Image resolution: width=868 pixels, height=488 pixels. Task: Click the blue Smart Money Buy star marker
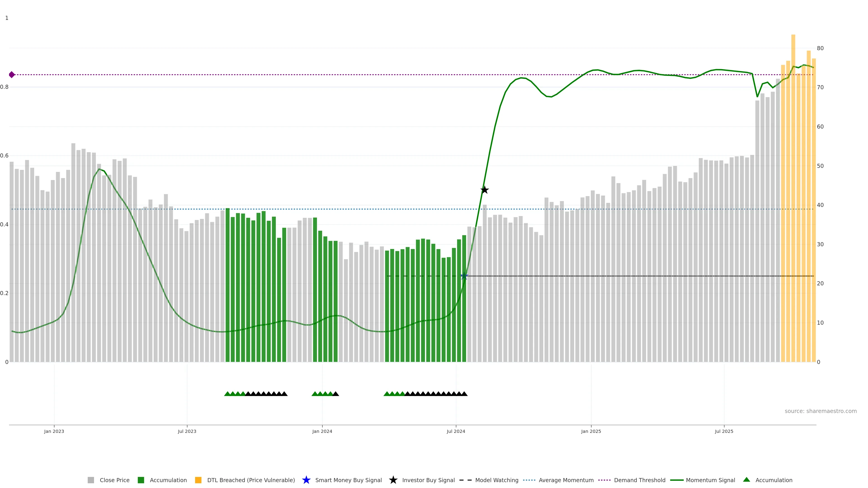tap(464, 276)
